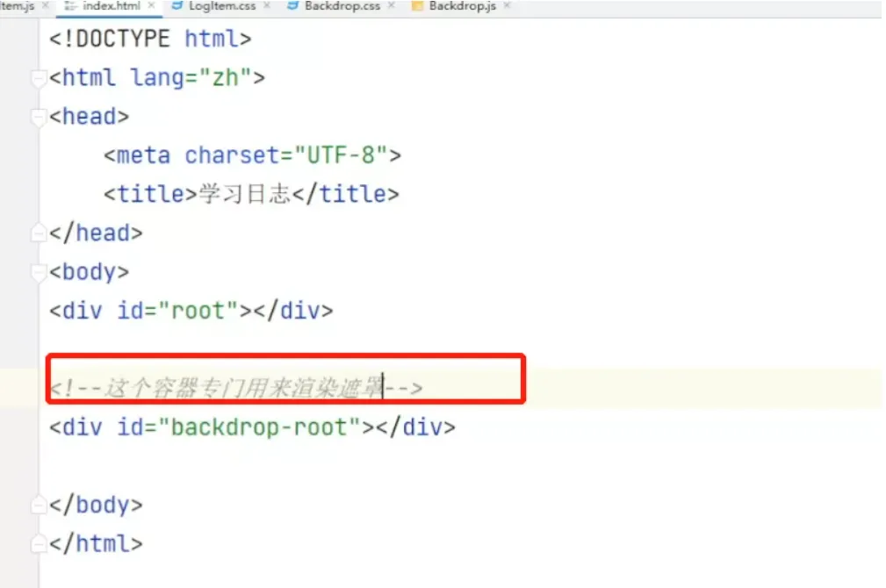The width and height of the screenshot is (886, 588).
Task: Close the LogItem.css tab
Action: 267,5
